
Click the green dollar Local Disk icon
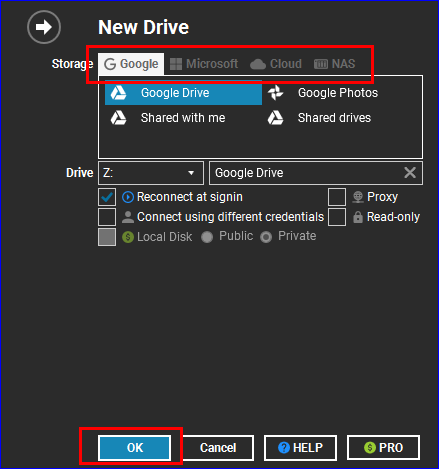[128, 237]
